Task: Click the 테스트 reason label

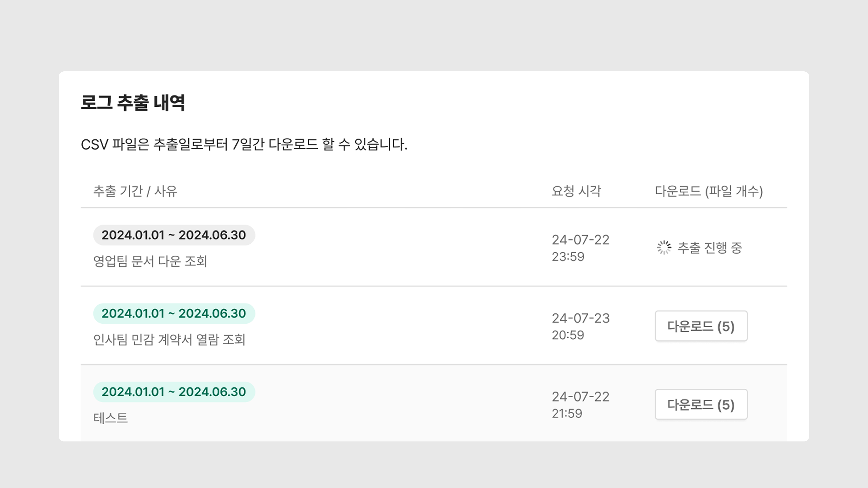Action: click(111, 418)
